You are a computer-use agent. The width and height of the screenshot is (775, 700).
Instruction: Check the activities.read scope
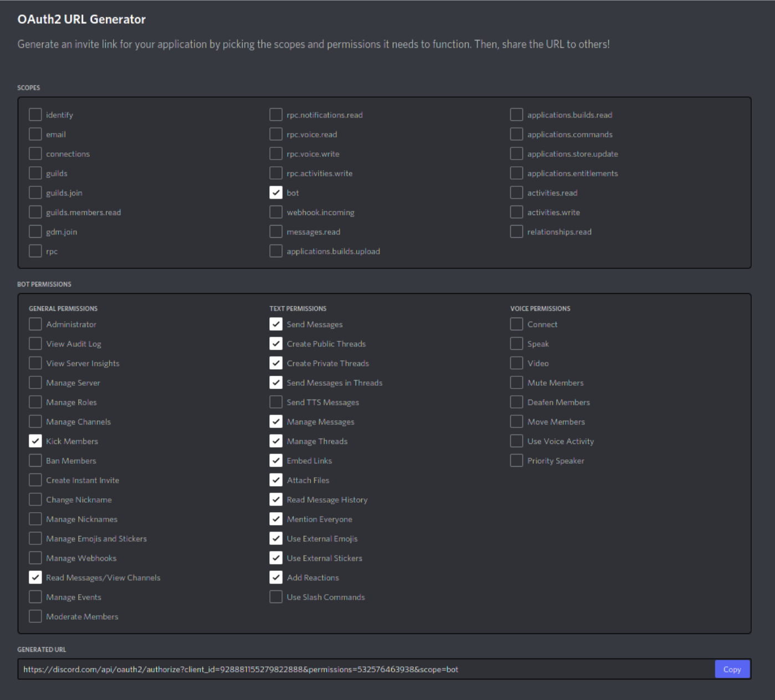point(516,192)
